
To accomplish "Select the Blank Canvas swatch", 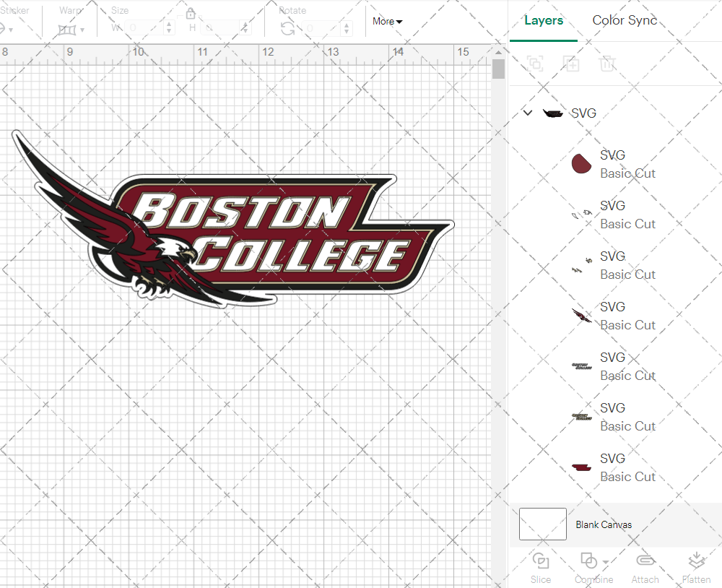I will (542, 524).
